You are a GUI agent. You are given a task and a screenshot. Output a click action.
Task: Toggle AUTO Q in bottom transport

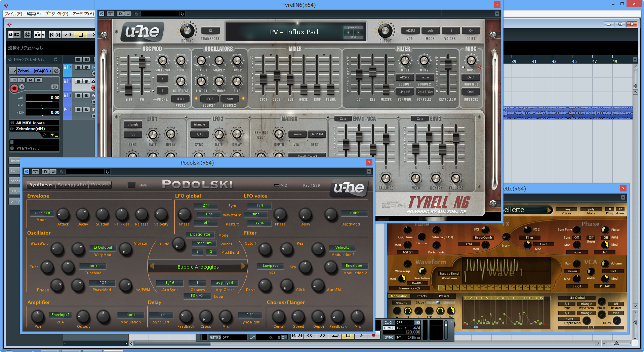(215, 337)
